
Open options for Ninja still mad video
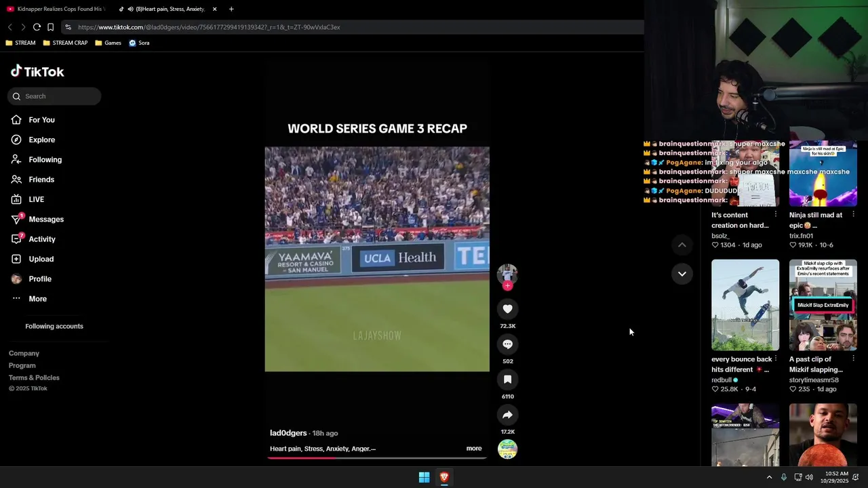(853, 214)
